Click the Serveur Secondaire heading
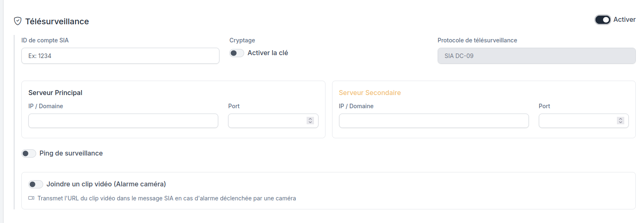 pyautogui.click(x=370, y=93)
